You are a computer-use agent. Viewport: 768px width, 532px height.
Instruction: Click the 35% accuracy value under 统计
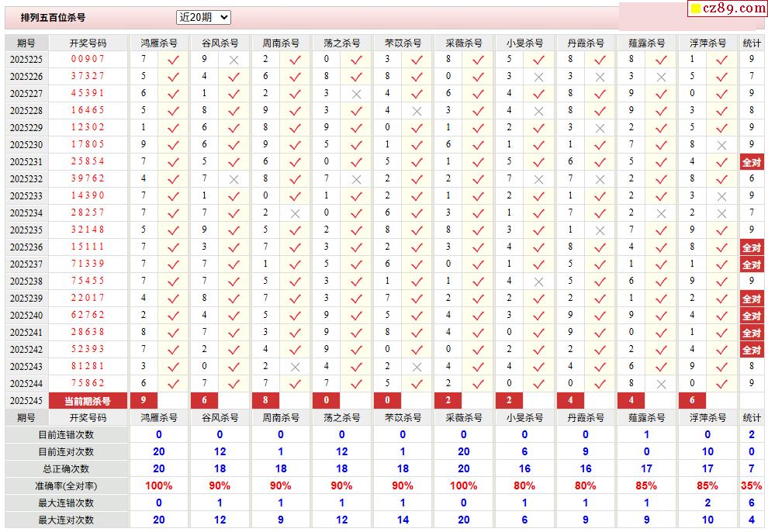tap(752, 486)
